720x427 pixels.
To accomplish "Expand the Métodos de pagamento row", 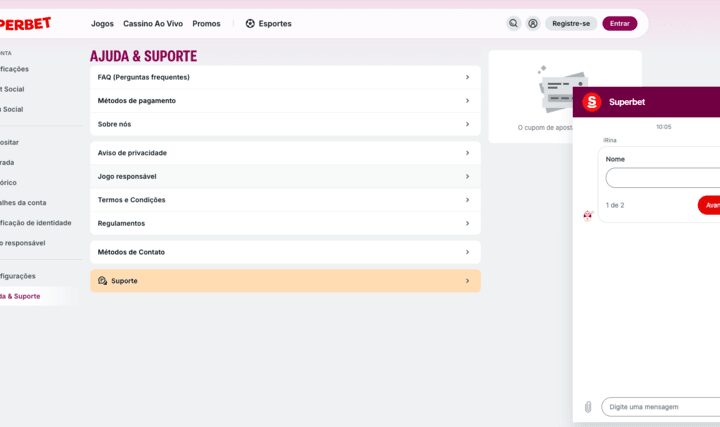I will [x=285, y=100].
